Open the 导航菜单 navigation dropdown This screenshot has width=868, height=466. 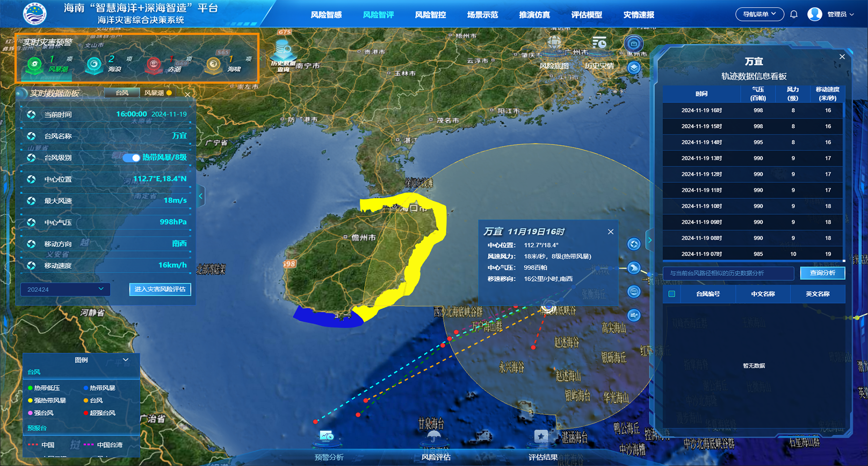[x=759, y=14]
